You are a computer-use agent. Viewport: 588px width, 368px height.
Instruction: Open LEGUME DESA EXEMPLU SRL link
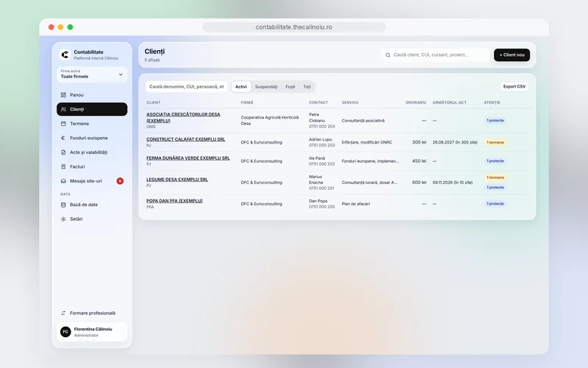pos(177,180)
